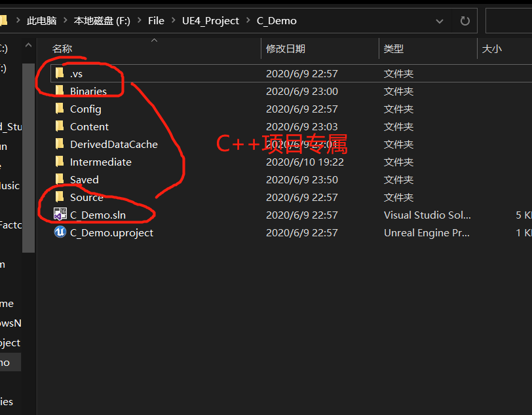The width and height of the screenshot is (532, 415).
Task: Select the Intermediate folder icon
Action: [60, 162]
